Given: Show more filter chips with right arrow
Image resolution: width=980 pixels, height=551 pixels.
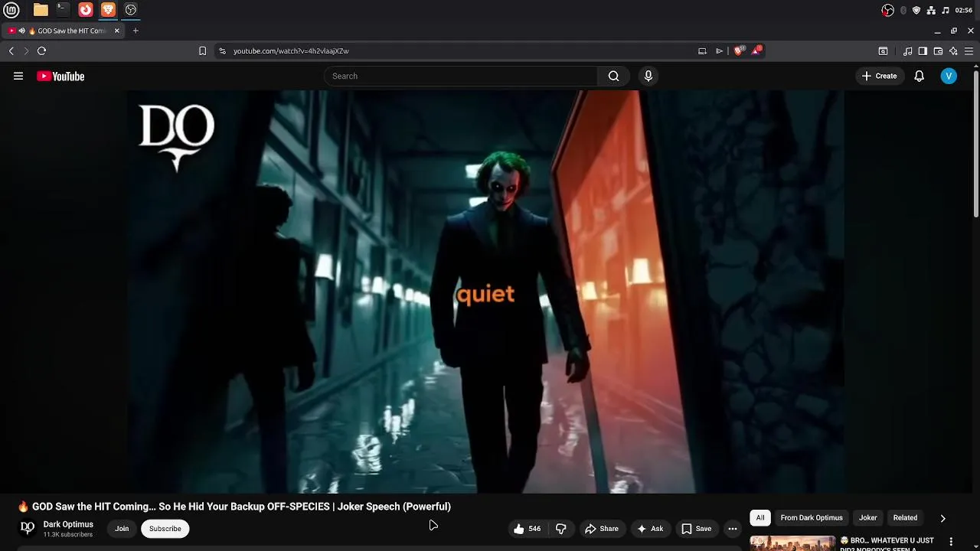Looking at the screenshot, I should tap(942, 518).
